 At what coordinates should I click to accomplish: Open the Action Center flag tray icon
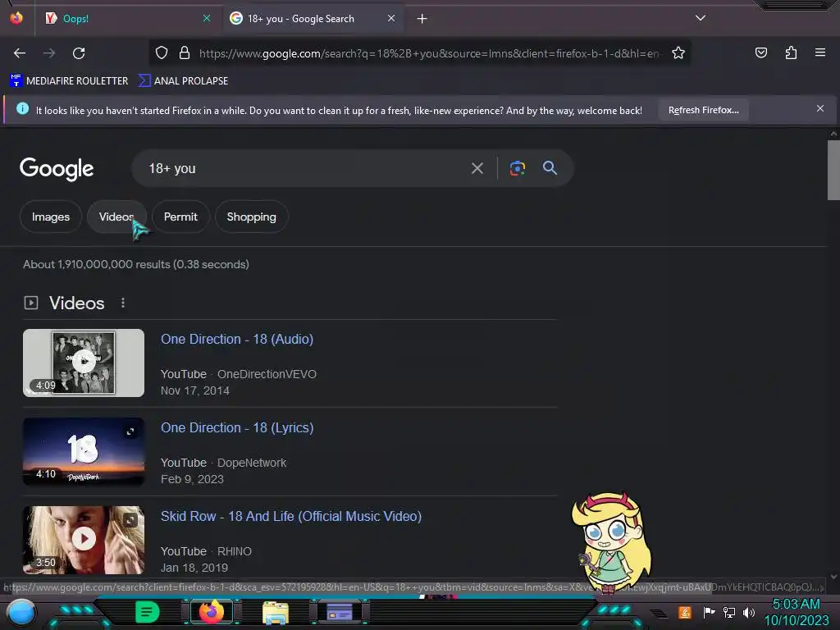click(709, 612)
